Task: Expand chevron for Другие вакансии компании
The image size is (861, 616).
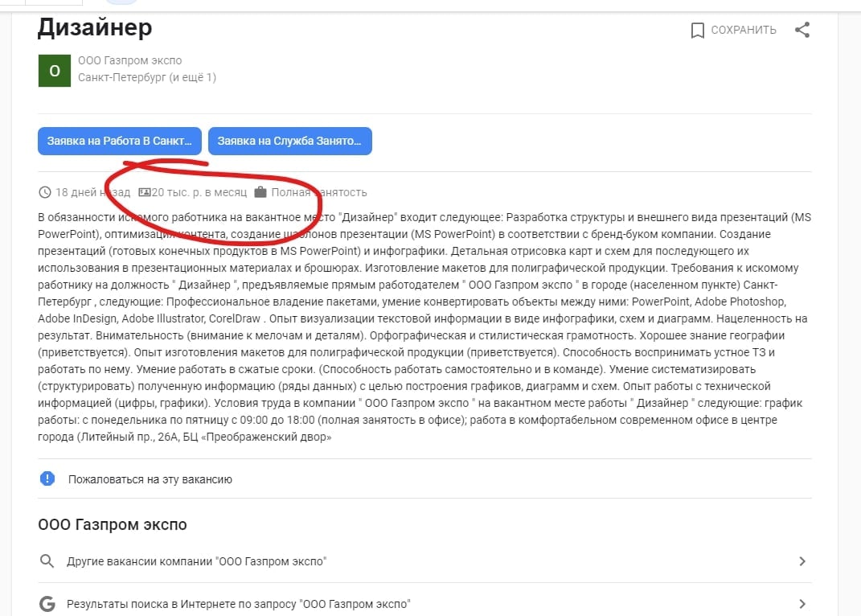Action: point(802,561)
